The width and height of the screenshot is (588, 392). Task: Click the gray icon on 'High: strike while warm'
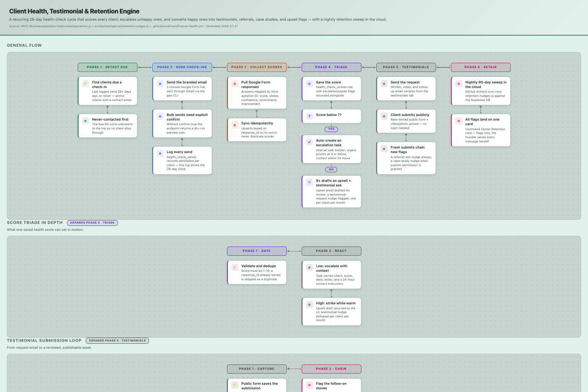point(309,304)
